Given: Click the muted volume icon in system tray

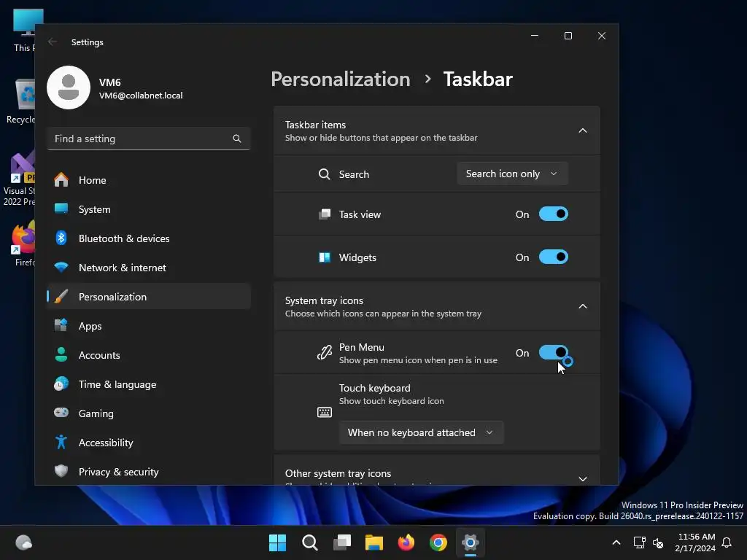Looking at the screenshot, I should coord(658,542).
